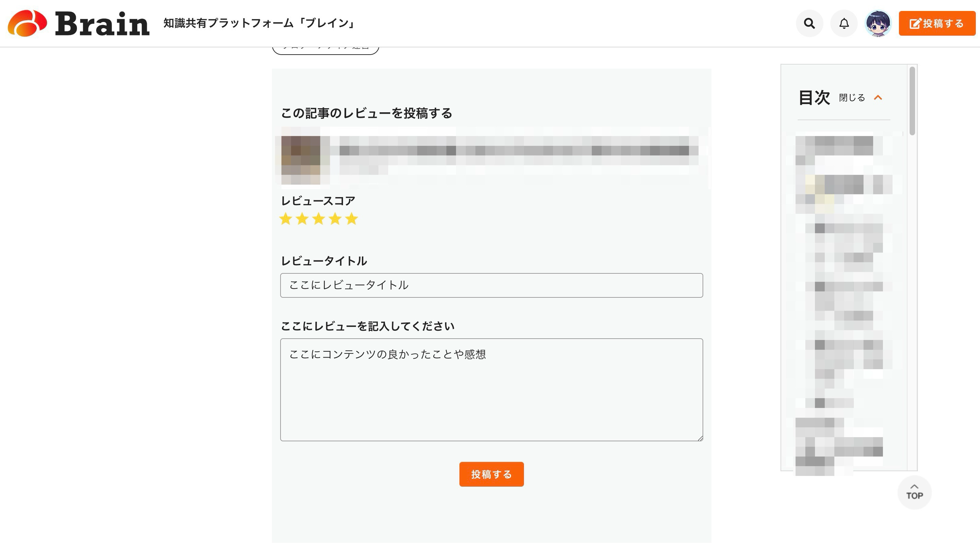Focus the レビュータイトル input field
Viewport: 980px width, 544px height.
[x=491, y=285]
